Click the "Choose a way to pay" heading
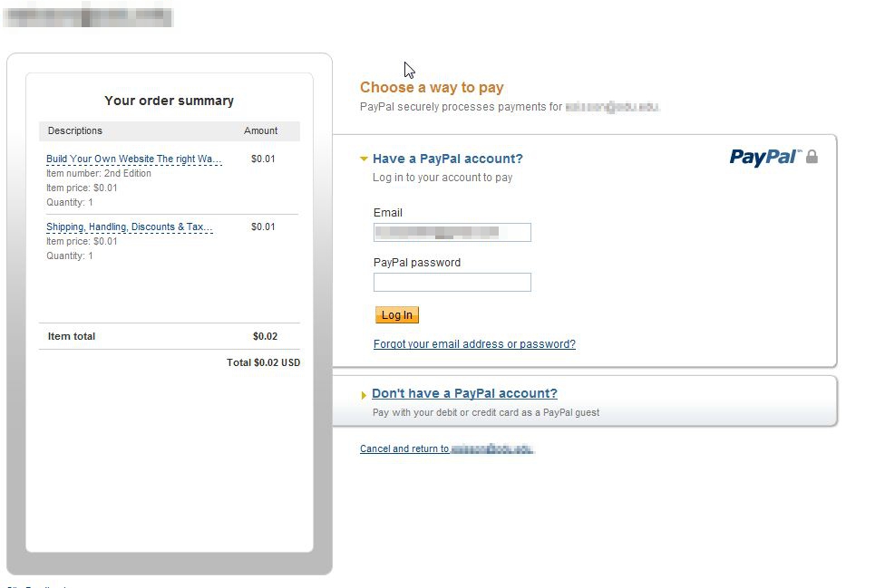Viewport: 885px width, 588px height. click(432, 88)
